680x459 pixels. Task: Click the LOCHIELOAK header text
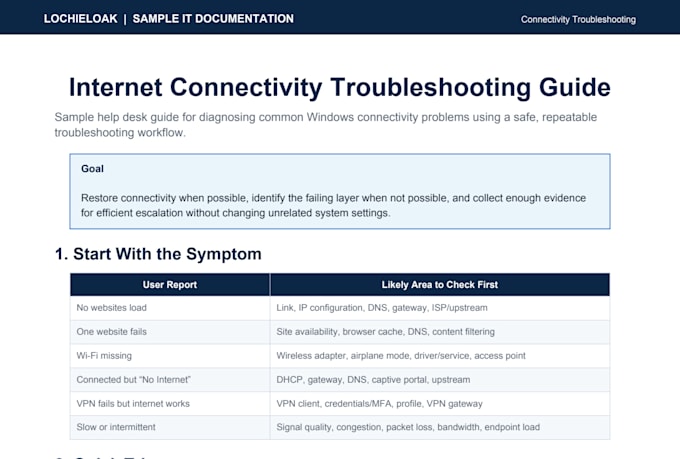(80, 19)
